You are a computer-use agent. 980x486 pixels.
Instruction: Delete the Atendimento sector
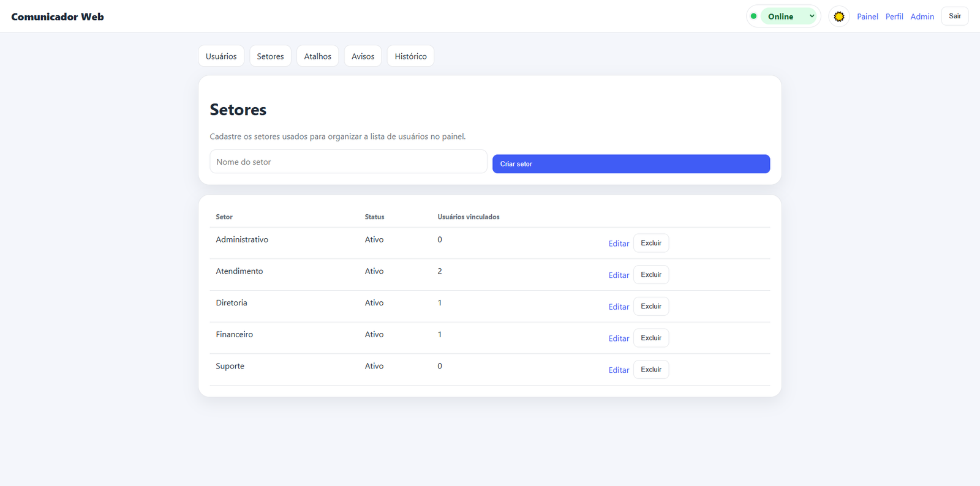pyautogui.click(x=651, y=275)
